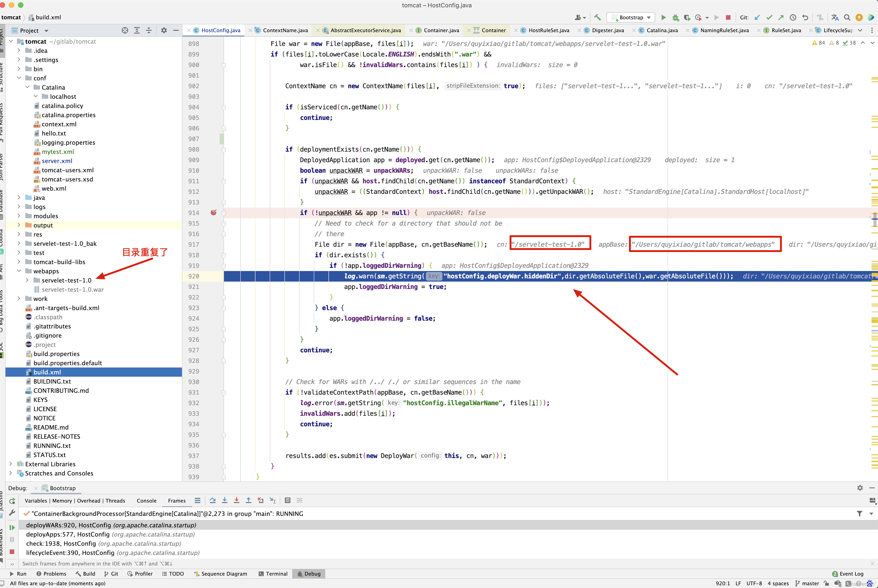This screenshot has height=588, width=878.
Task: Step out in debugger toolbar
Action: (248, 500)
